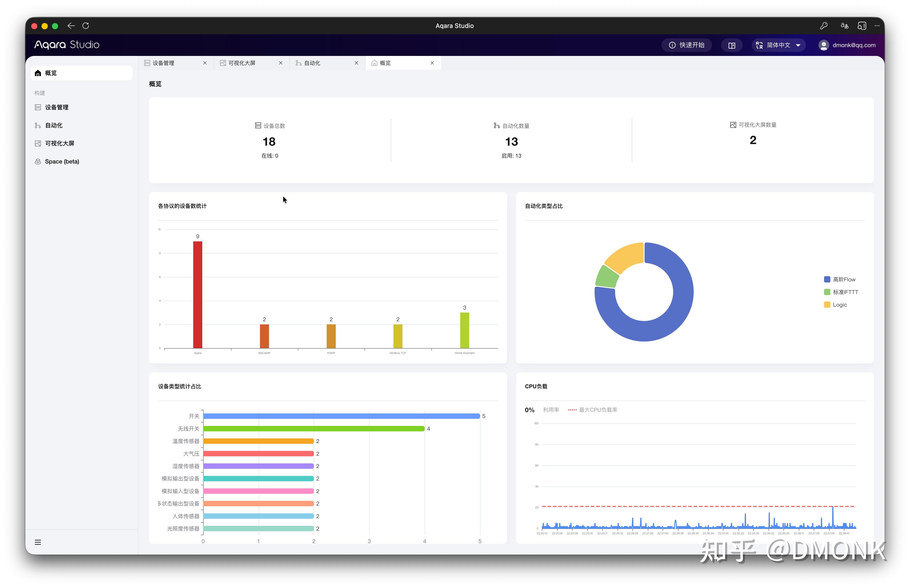This screenshot has height=588, width=910.
Task: Switch to the 可视化大屏 tab
Action: (x=251, y=63)
